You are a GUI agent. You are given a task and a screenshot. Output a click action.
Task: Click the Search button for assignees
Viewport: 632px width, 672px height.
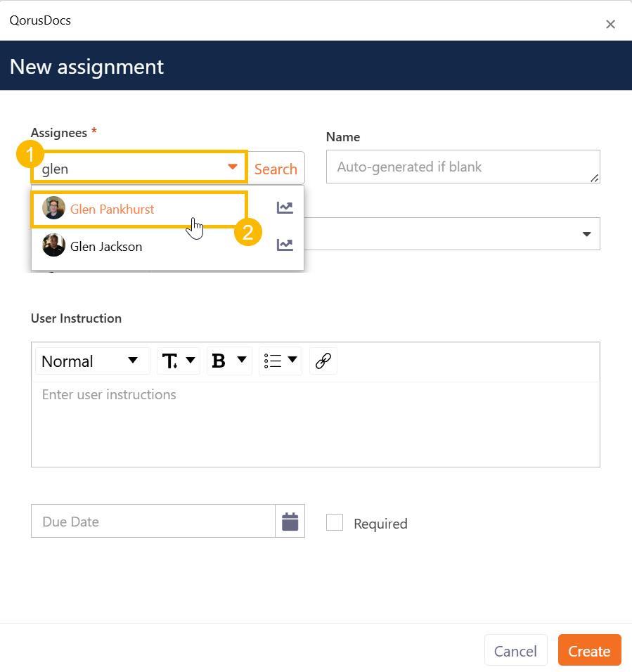click(x=276, y=169)
